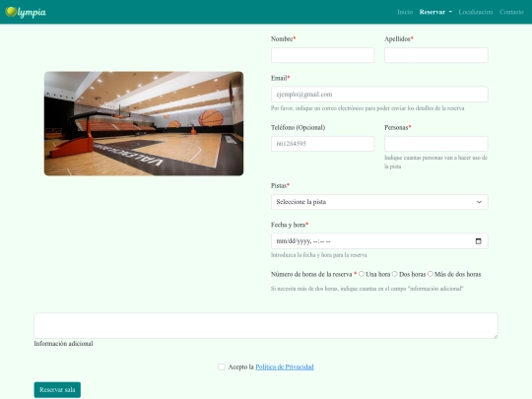Focus the Nombre input field
The height and width of the screenshot is (399, 532).
[x=322, y=55]
